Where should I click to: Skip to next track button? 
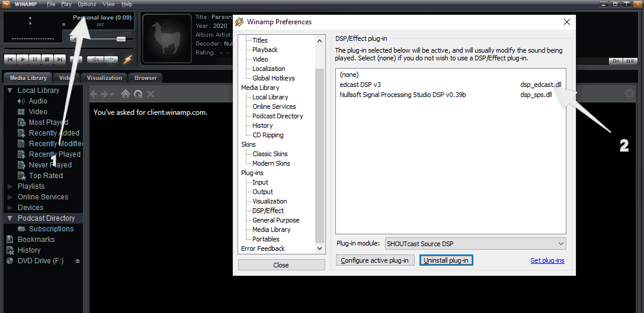[60, 60]
